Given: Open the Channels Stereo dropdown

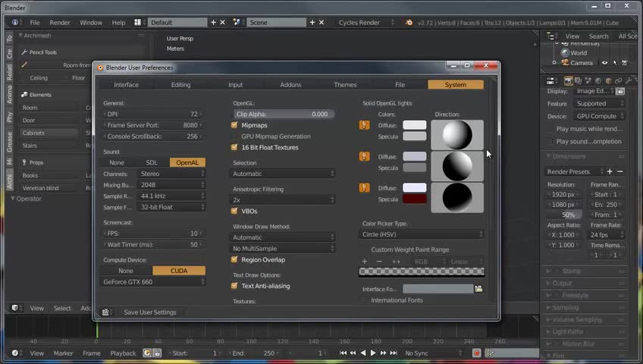Looking at the screenshot, I should pyautogui.click(x=171, y=174).
